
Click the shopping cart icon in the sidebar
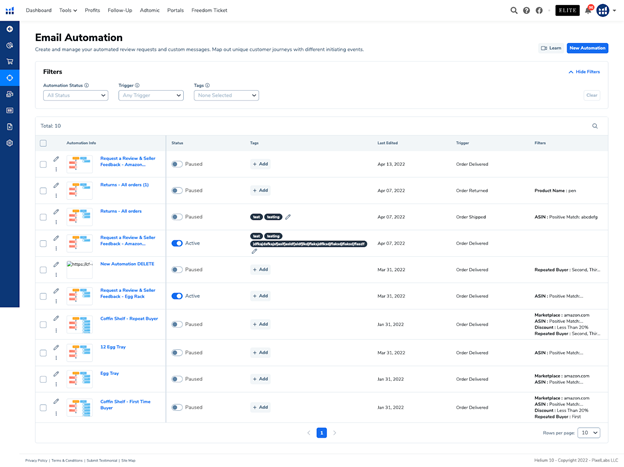pyautogui.click(x=10, y=61)
